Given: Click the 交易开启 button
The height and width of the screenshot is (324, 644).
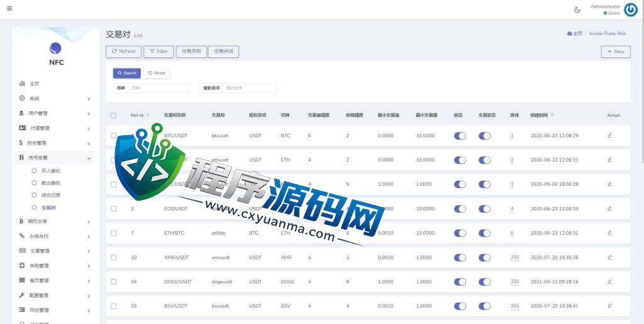Looking at the screenshot, I should tap(191, 52).
